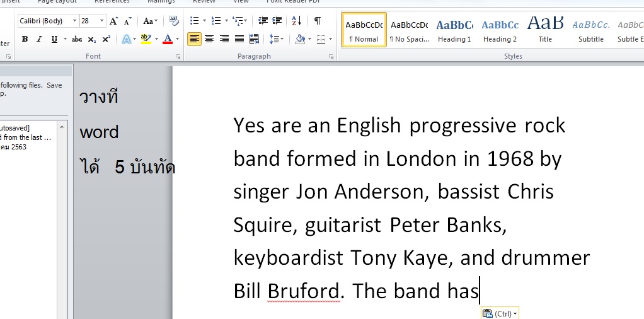
Task: Open the Font dialog box launcher
Action: click(x=178, y=56)
